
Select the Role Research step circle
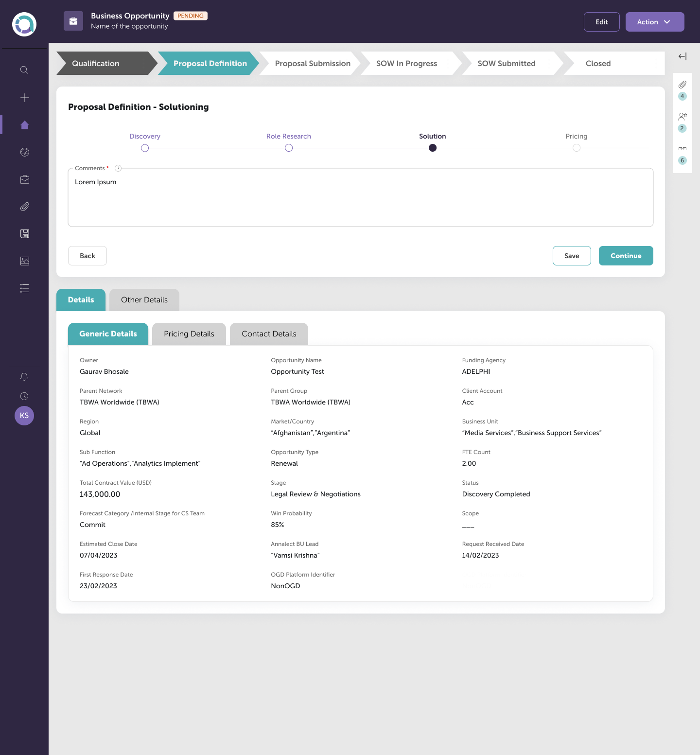289,148
